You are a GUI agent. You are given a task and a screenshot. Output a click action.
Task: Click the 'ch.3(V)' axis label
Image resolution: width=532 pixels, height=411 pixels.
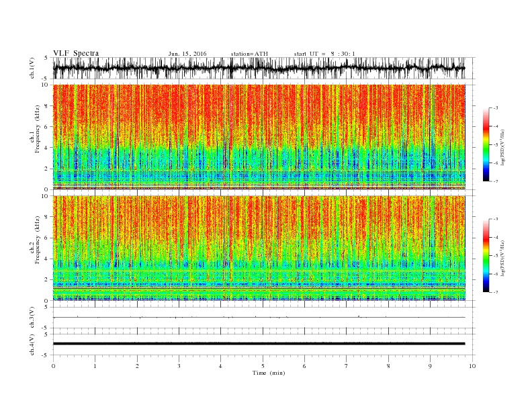(32, 318)
